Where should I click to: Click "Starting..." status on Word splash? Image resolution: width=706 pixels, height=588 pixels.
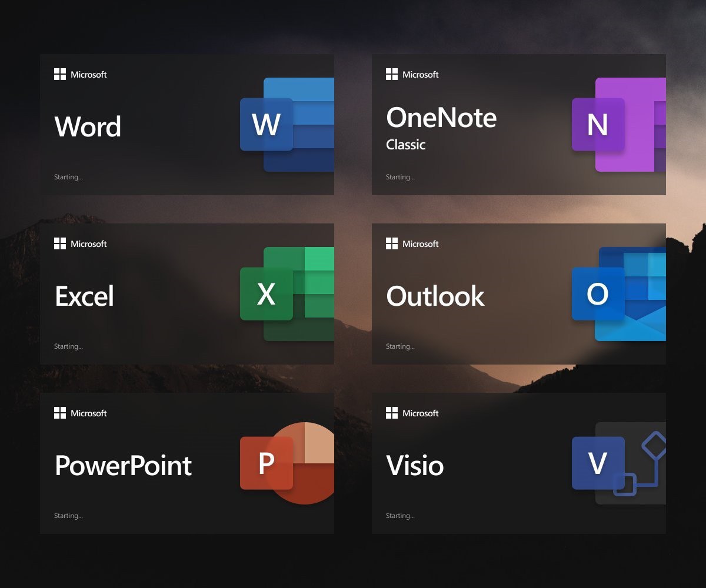pyautogui.click(x=68, y=177)
